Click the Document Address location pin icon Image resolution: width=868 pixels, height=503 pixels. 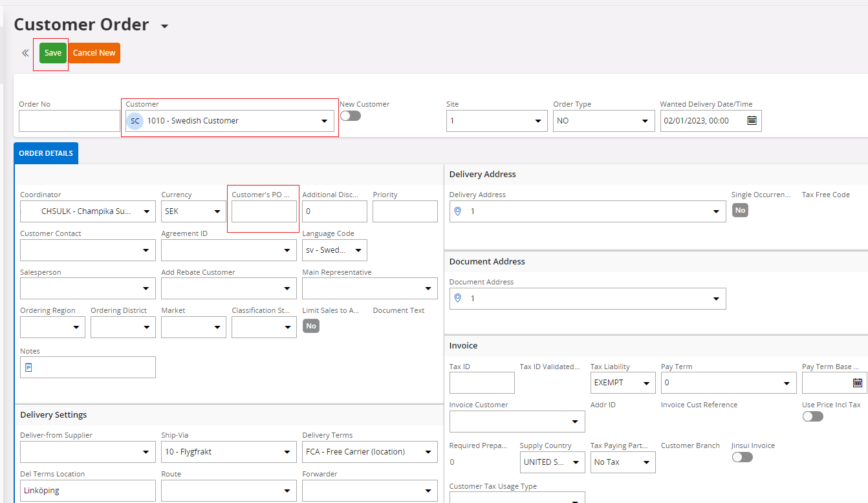pos(458,299)
